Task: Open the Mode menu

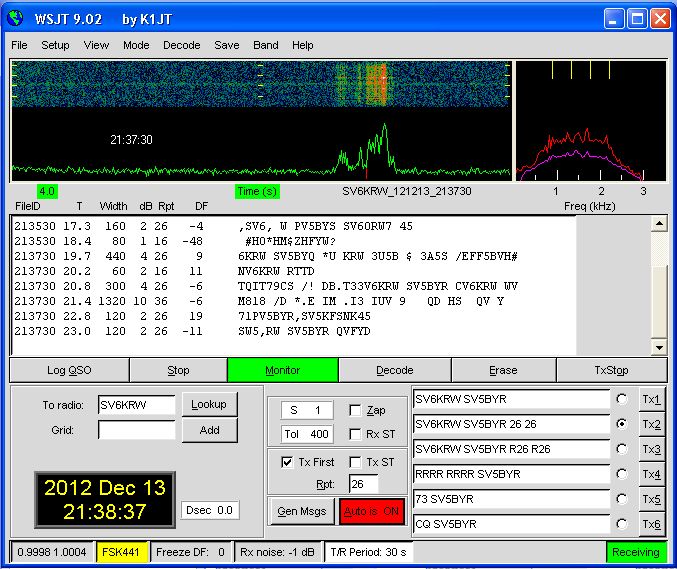Action: (136, 45)
